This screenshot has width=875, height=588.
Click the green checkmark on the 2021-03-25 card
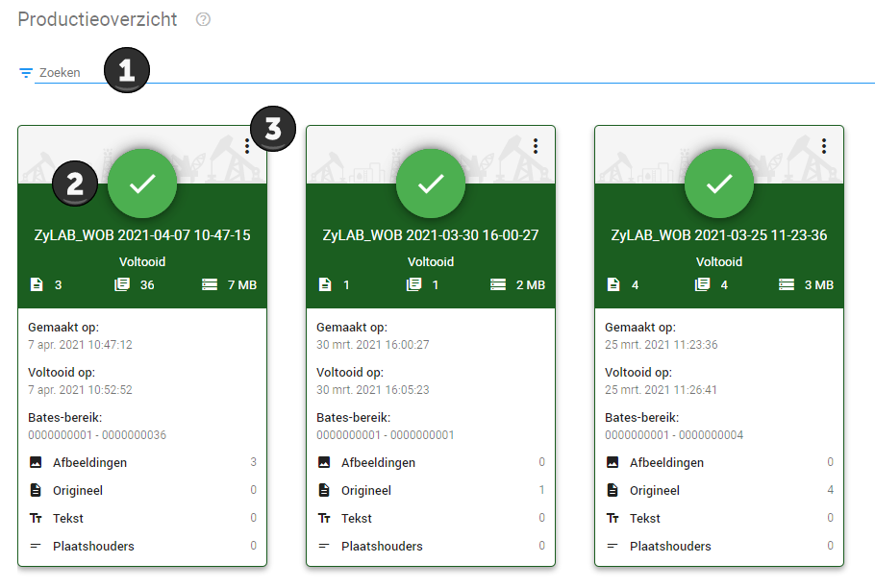(719, 184)
